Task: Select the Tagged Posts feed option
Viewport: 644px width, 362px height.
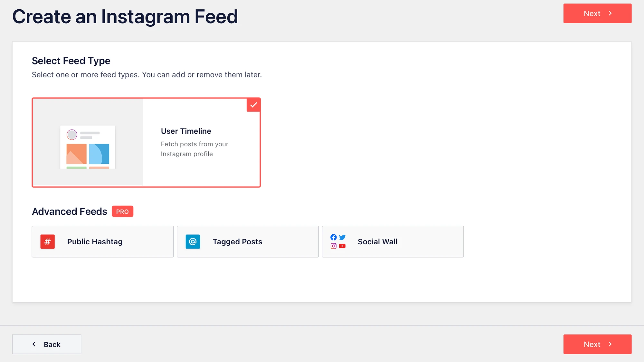Action: point(247,241)
